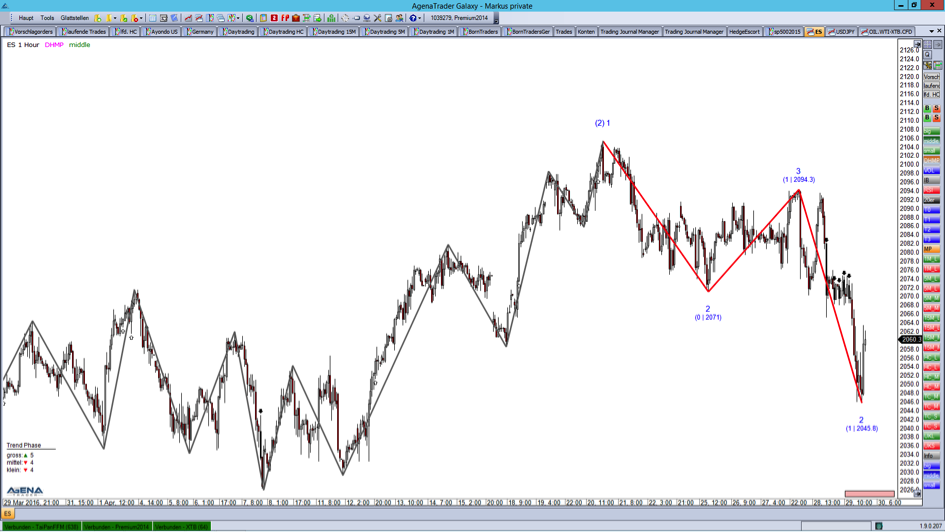Click the arrow icon at chart's bottom-right corner

[917, 493]
